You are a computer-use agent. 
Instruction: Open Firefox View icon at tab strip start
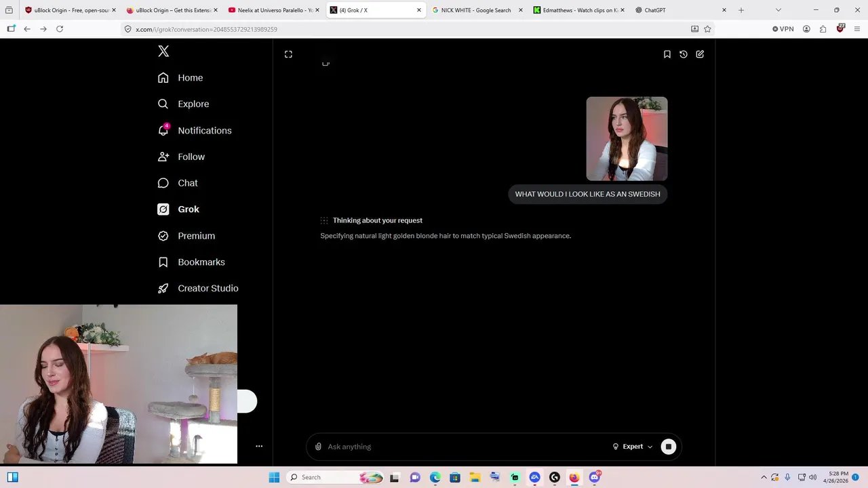[x=9, y=10]
